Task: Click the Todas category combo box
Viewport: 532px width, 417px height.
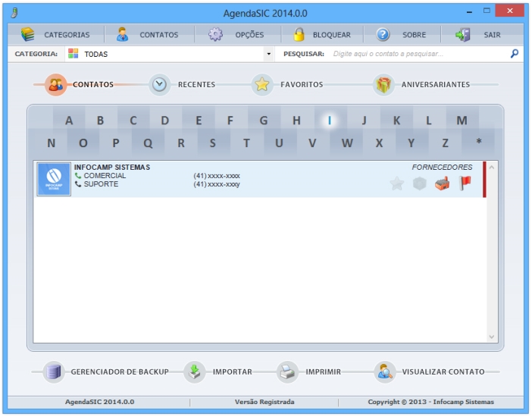Action: 169,54
